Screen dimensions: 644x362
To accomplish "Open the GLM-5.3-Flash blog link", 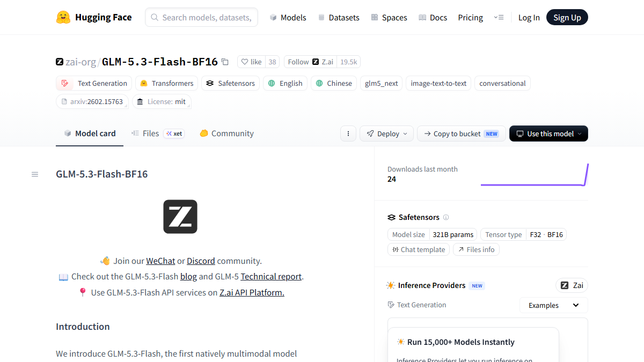I will click(188, 277).
